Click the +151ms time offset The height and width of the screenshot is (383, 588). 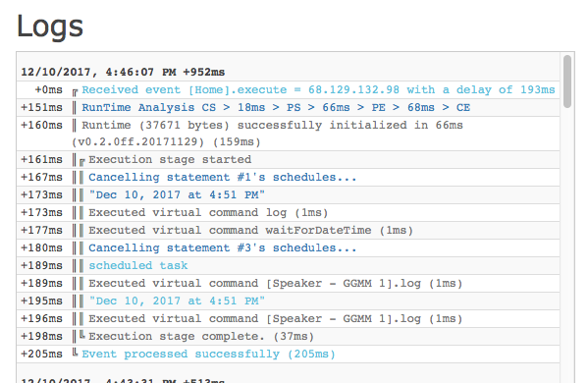click(x=41, y=108)
